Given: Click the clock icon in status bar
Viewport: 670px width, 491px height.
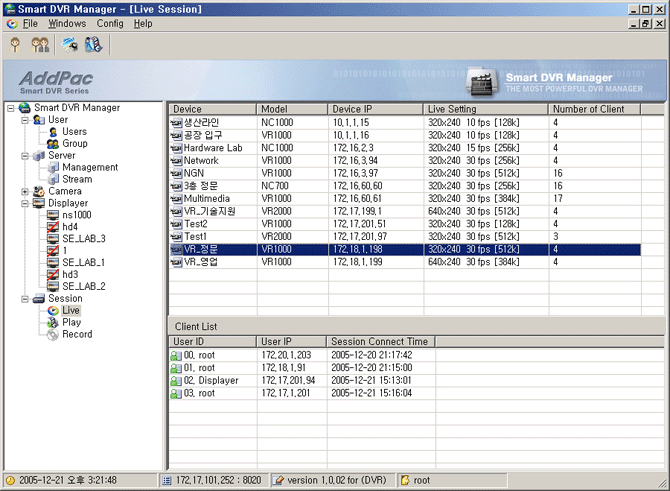Looking at the screenshot, I should (x=11, y=481).
